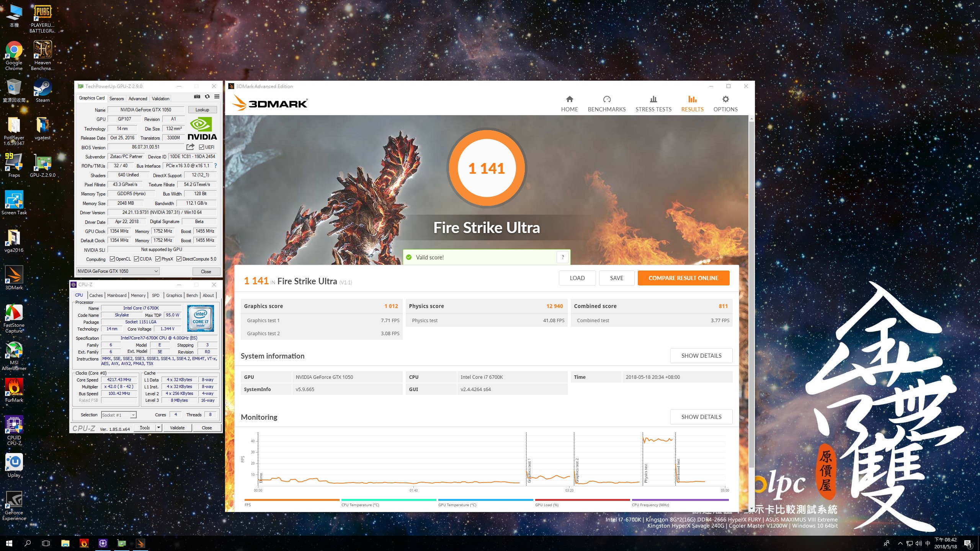Image resolution: width=980 pixels, height=551 pixels.
Task: Select the Uplay desktop icon
Action: [14, 466]
